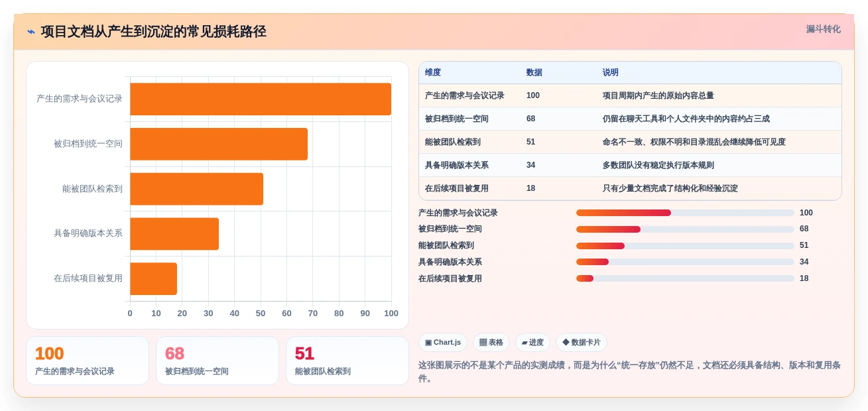Click the 数据卡片 tag chip
This screenshot has width=868, height=411.
click(582, 343)
